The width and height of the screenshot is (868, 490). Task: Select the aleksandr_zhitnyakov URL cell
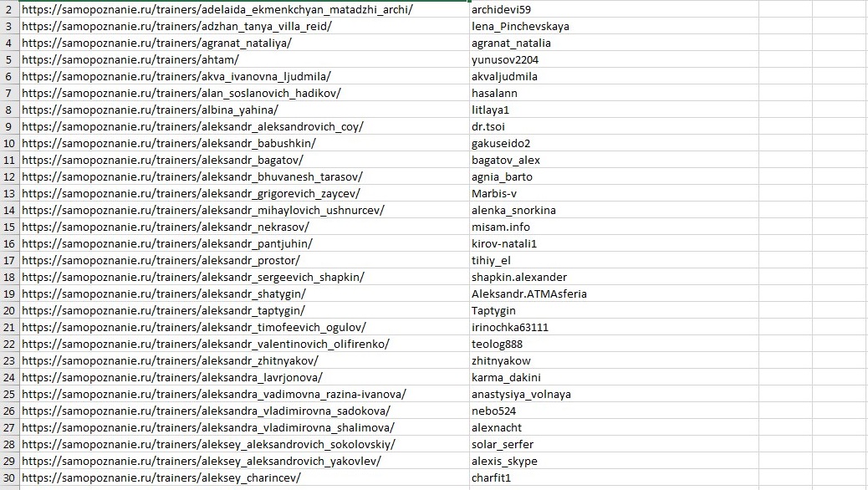pyautogui.click(x=244, y=360)
